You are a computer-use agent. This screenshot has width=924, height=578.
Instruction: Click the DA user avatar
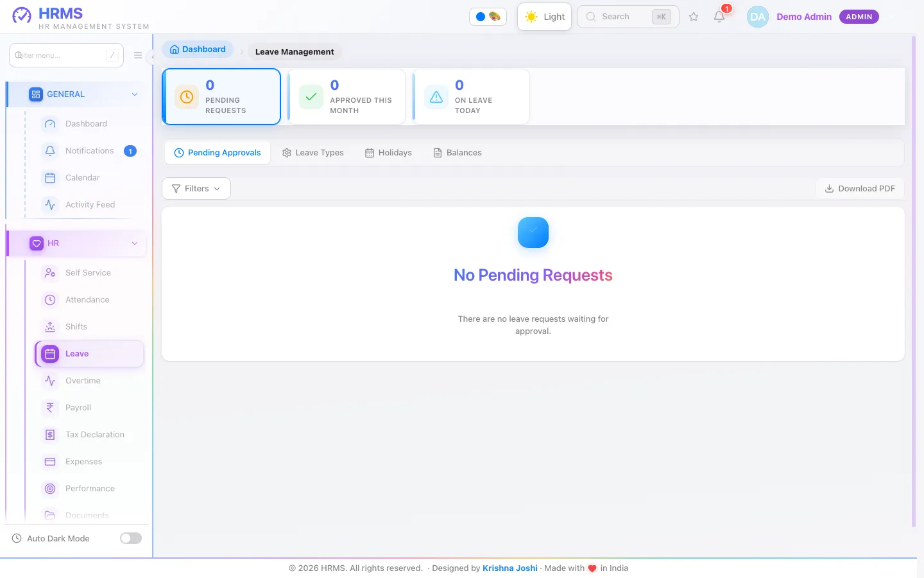pyautogui.click(x=758, y=17)
